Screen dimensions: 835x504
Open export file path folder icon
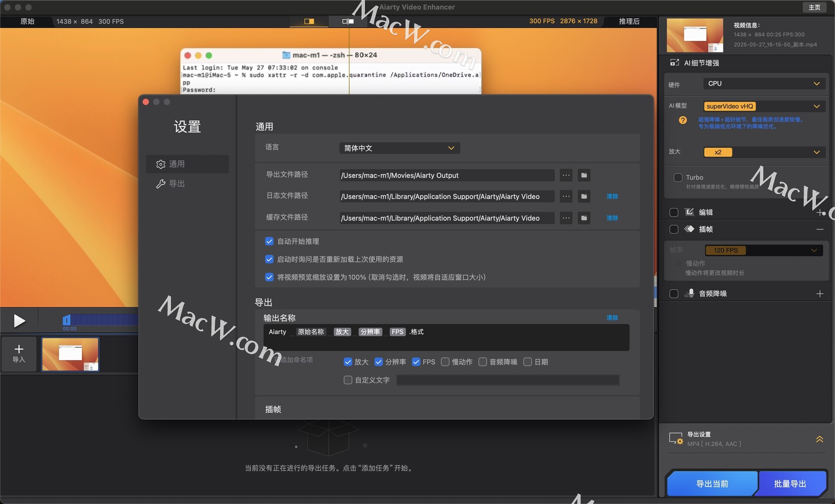pos(584,176)
